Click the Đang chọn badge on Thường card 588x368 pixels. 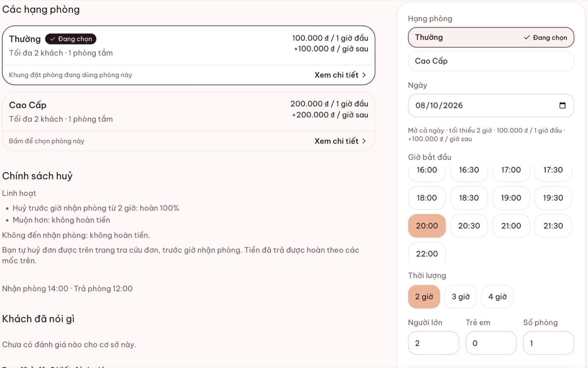[x=71, y=39]
